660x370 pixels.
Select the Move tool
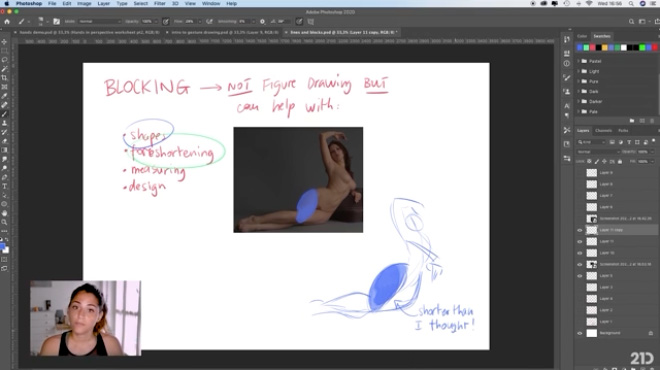point(4,42)
